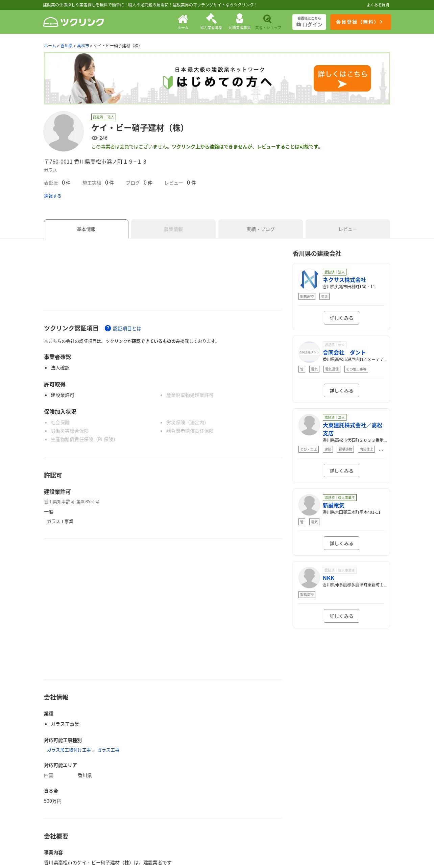The width and height of the screenshot is (434, 868).
Task: Select the レビュー tab
Action: click(348, 229)
